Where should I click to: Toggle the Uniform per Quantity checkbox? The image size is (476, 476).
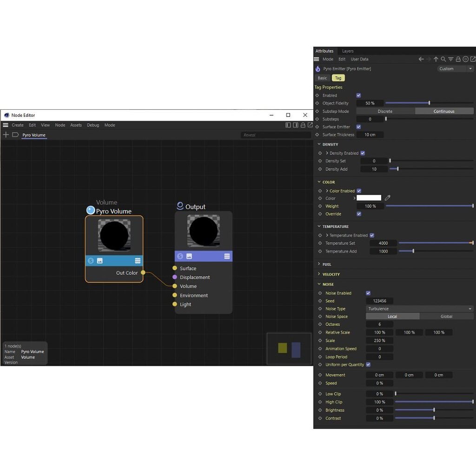[x=368, y=364]
